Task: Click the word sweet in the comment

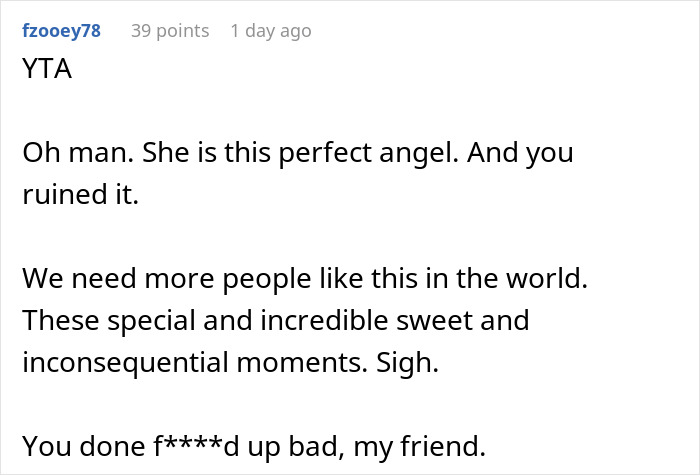Action: click(434, 321)
